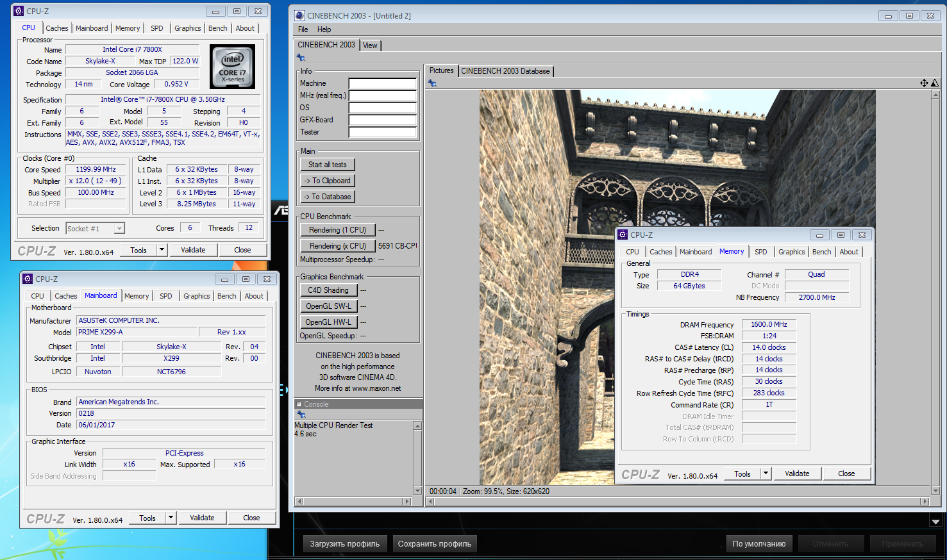Click the По умолчанию button
This screenshot has height=560, width=947.
(x=759, y=544)
